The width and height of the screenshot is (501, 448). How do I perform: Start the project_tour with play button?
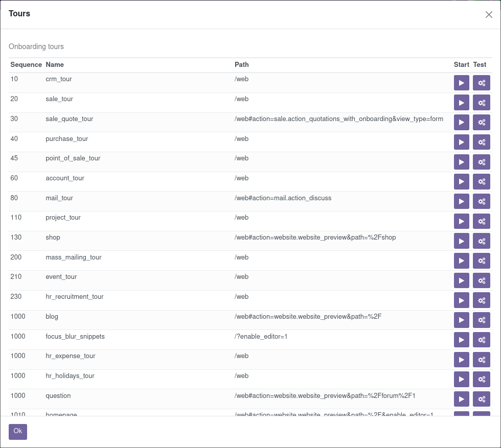[461, 221]
